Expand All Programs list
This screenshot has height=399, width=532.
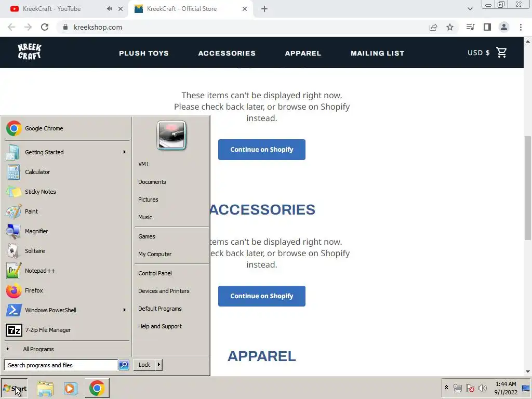click(66, 349)
